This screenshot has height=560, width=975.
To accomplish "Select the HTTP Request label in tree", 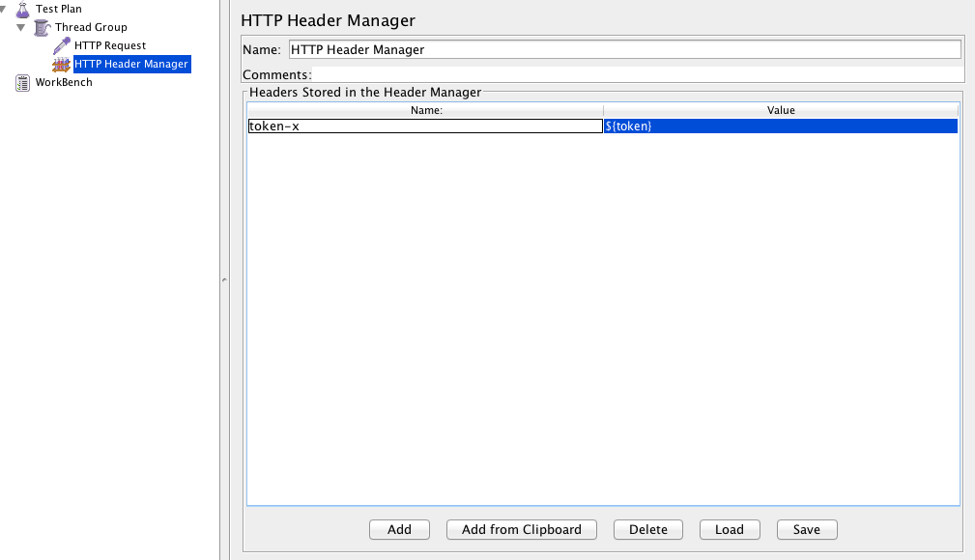I will (x=110, y=45).
